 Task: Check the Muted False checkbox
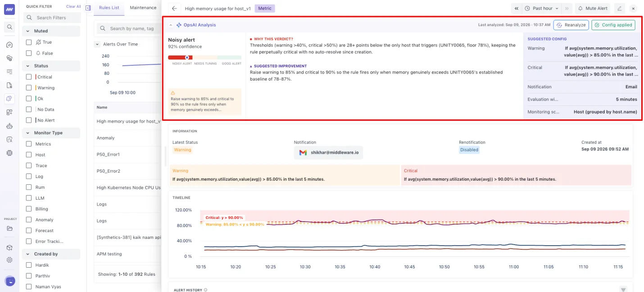pos(29,53)
